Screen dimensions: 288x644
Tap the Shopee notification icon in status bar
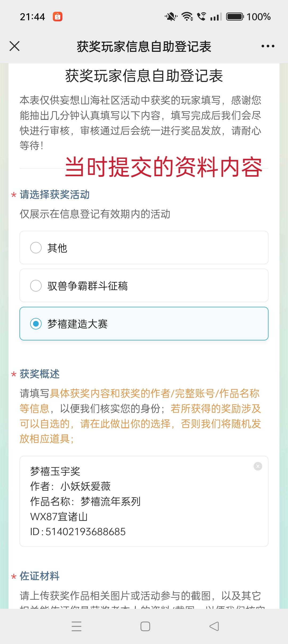58,17
